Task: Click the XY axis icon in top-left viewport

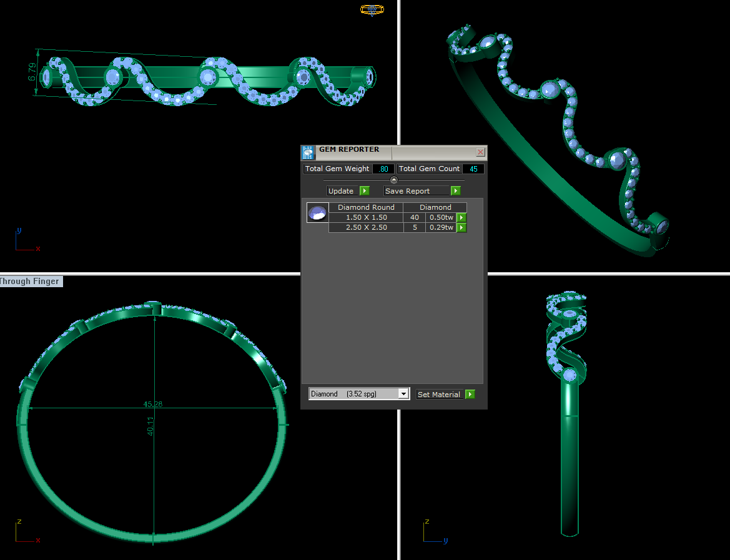Action: [x=27, y=240]
